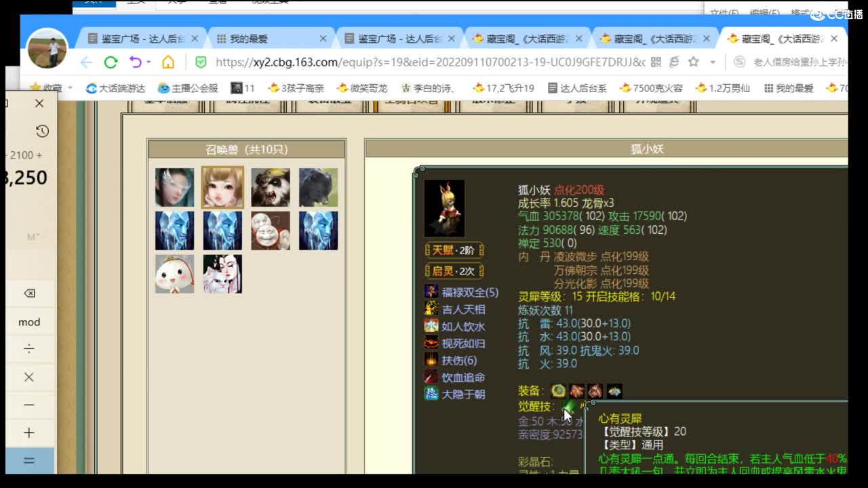Click the calculator equals key

point(29,460)
